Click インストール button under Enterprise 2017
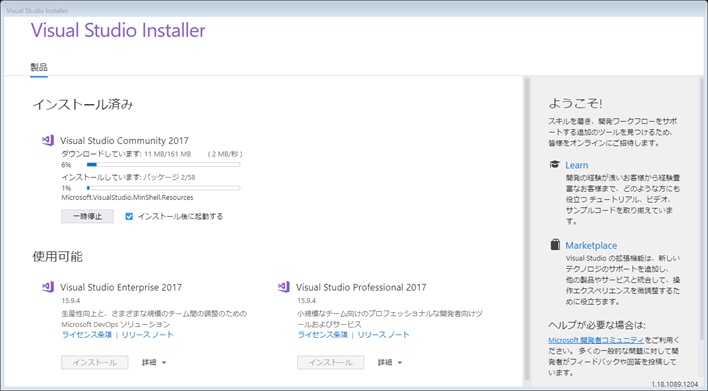708x391 pixels. (x=95, y=362)
